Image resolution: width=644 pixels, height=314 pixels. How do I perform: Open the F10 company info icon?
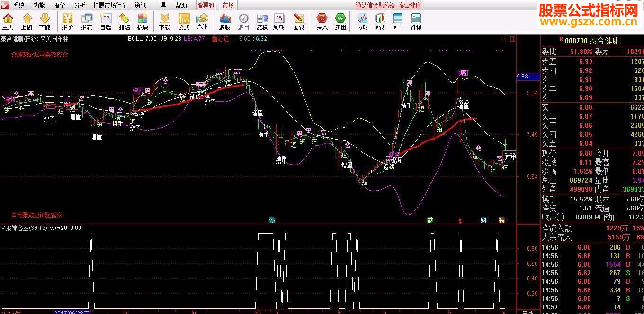[398, 22]
